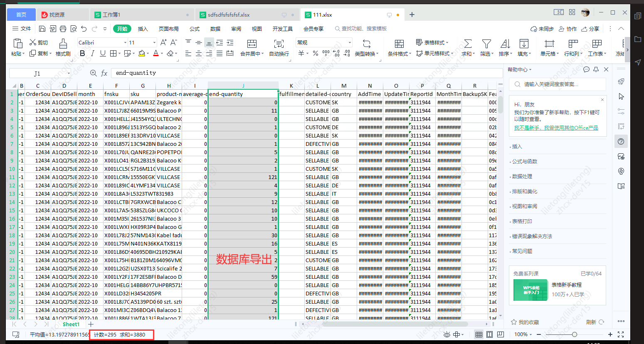Image resolution: width=644 pixels, height=344 pixels.
Task: Toggle bold formatting
Action: 82,53
